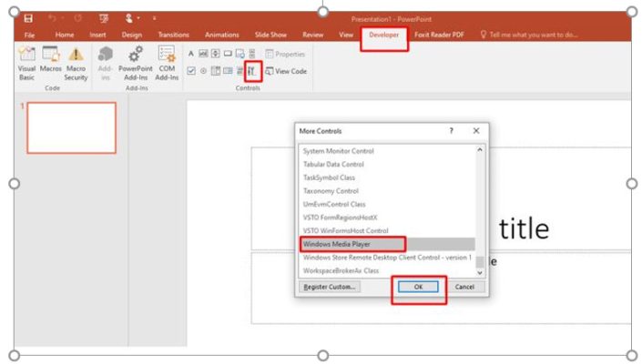Screen dimensions: 642x364
Task: Open Macro Security settings
Action: (x=76, y=64)
